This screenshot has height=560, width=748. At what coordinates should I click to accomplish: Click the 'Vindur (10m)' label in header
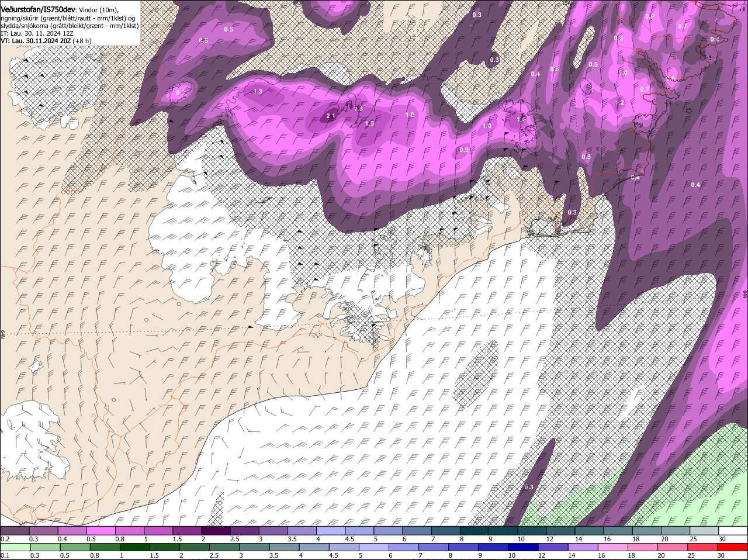click(x=98, y=10)
